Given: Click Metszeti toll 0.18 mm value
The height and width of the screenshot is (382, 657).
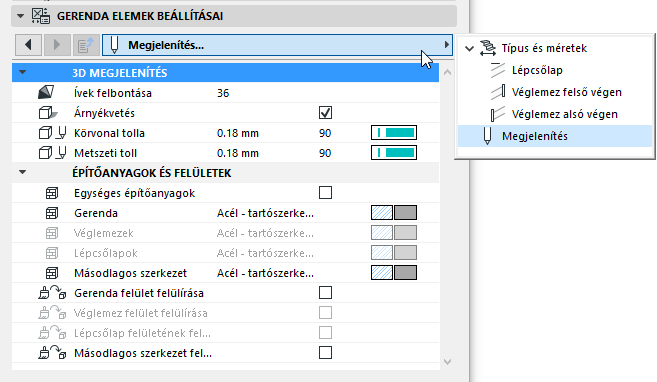Looking at the screenshot, I should pos(238,153).
